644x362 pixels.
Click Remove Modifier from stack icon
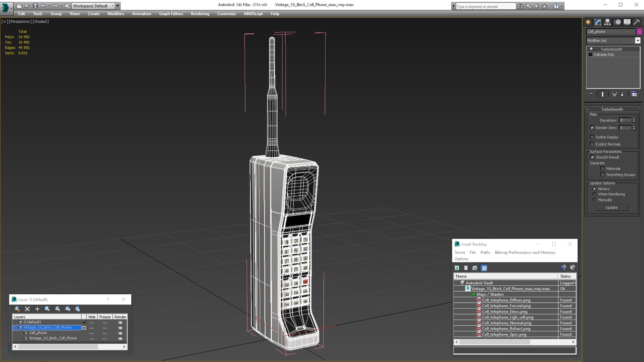click(623, 94)
